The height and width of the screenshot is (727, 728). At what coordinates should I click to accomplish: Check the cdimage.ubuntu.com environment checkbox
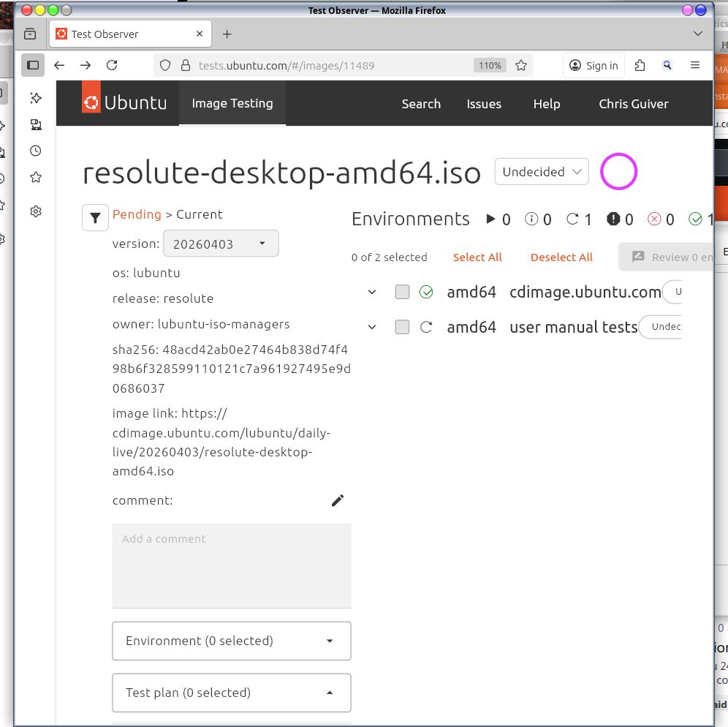pyautogui.click(x=402, y=292)
